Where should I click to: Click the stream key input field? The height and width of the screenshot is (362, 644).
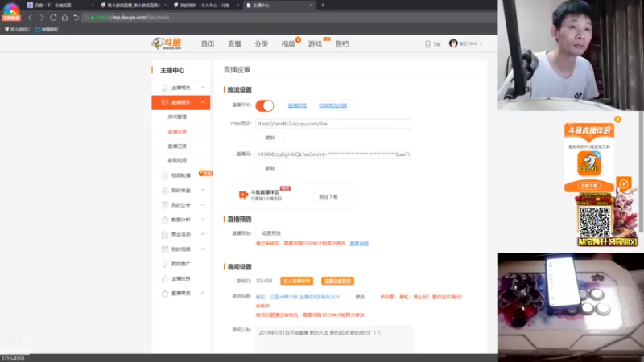(333, 154)
